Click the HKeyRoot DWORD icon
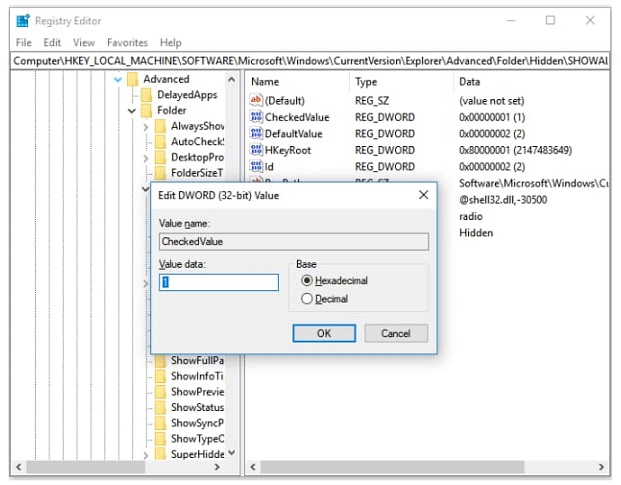The image size is (621, 485). click(x=256, y=150)
